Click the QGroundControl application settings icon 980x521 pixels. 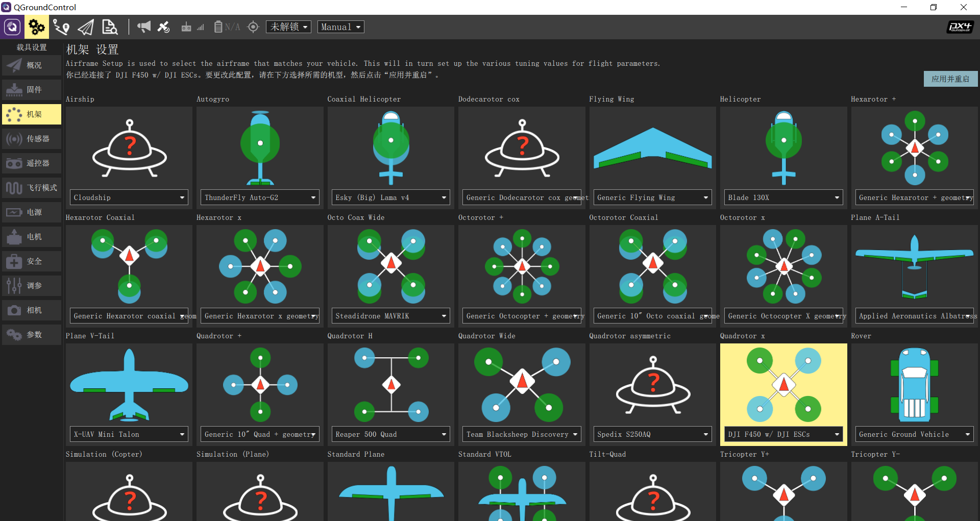(x=12, y=27)
